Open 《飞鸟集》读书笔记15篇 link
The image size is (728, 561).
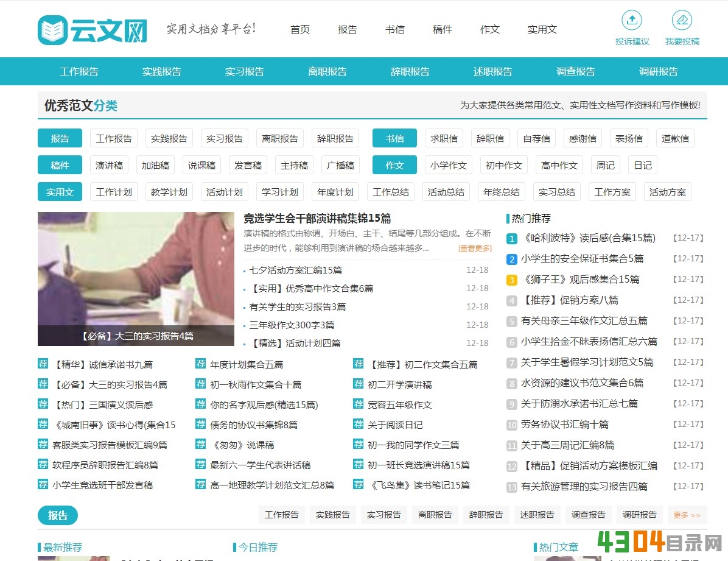tap(419, 485)
